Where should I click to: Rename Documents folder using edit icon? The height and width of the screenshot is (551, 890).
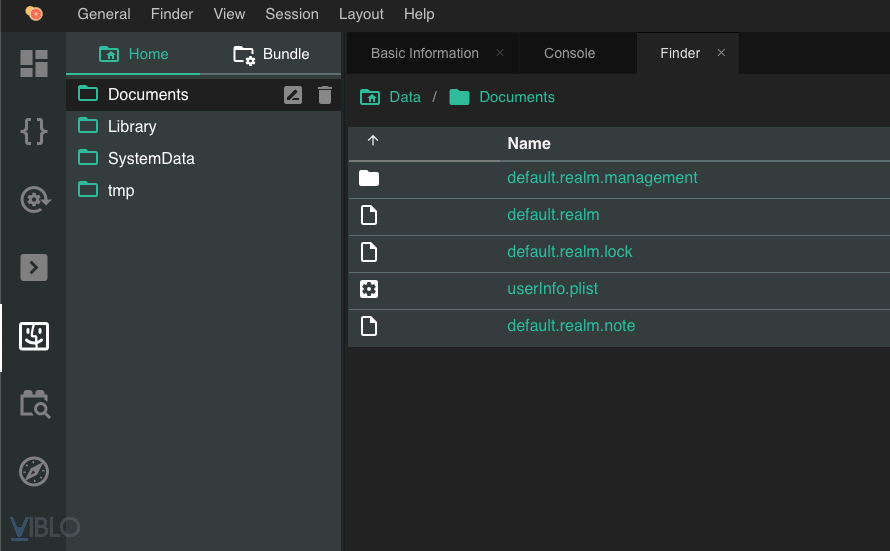pyautogui.click(x=293, y=95)
